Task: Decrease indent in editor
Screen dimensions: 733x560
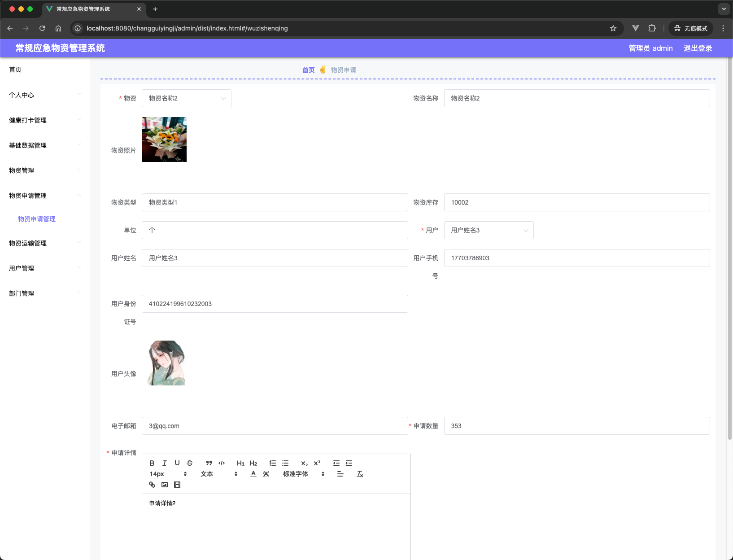Action: coord(336,463)
